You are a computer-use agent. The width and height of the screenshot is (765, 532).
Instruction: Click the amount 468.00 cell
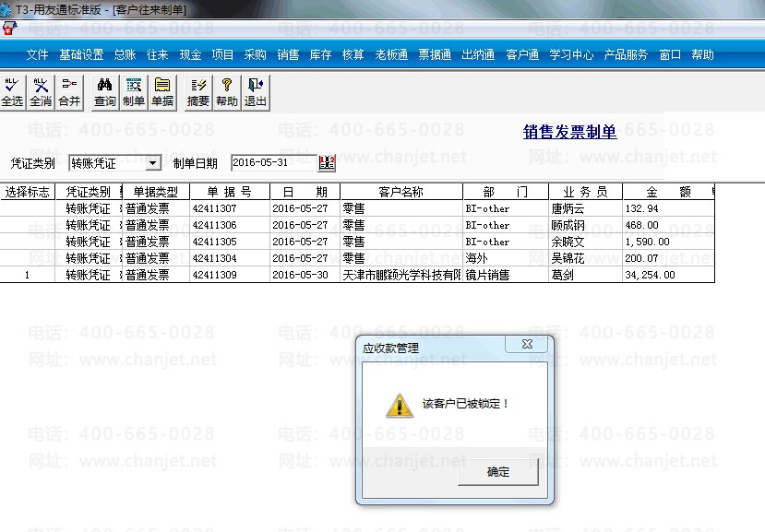(668, 225)
